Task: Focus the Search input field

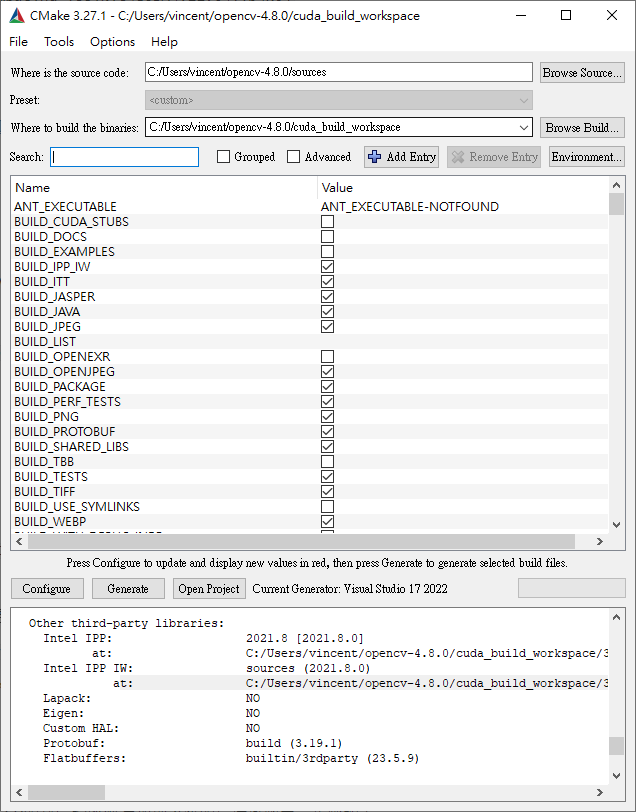Action: (124, 157)
